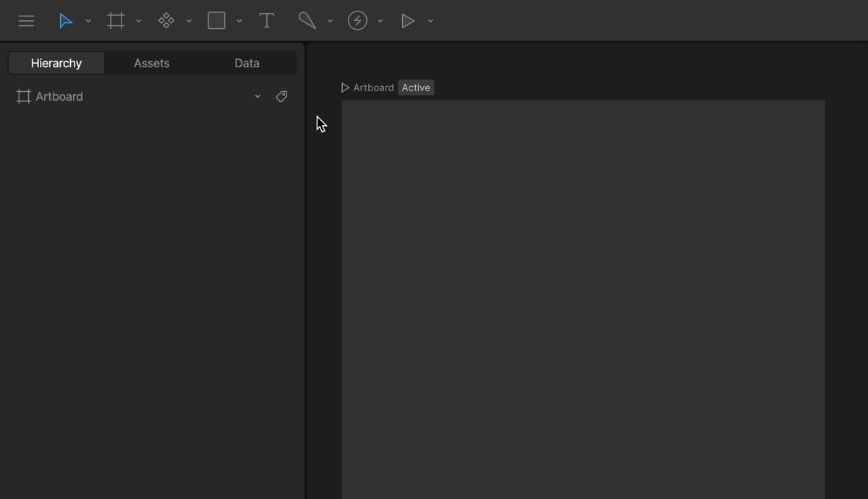Screen dimensions: 868x499
Task: Open the Play options dropdown arrow
Action: (430, 21)
